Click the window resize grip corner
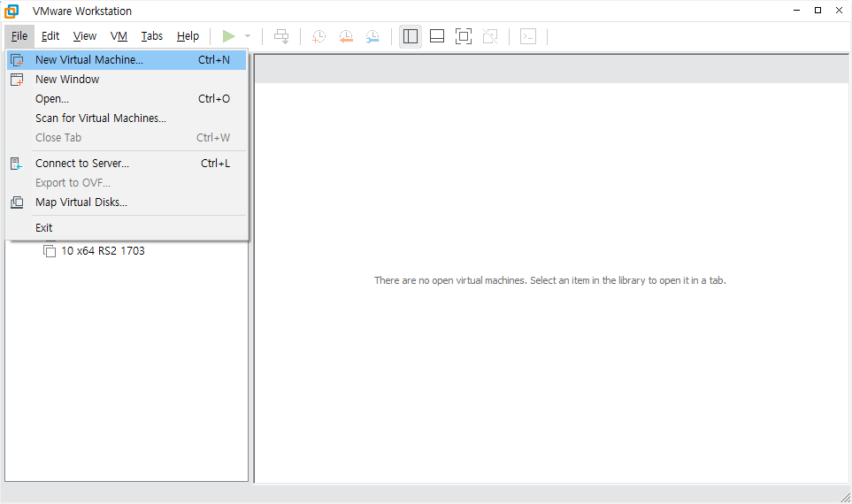This screenshot has width=852, height=504. tap(846, 497)
